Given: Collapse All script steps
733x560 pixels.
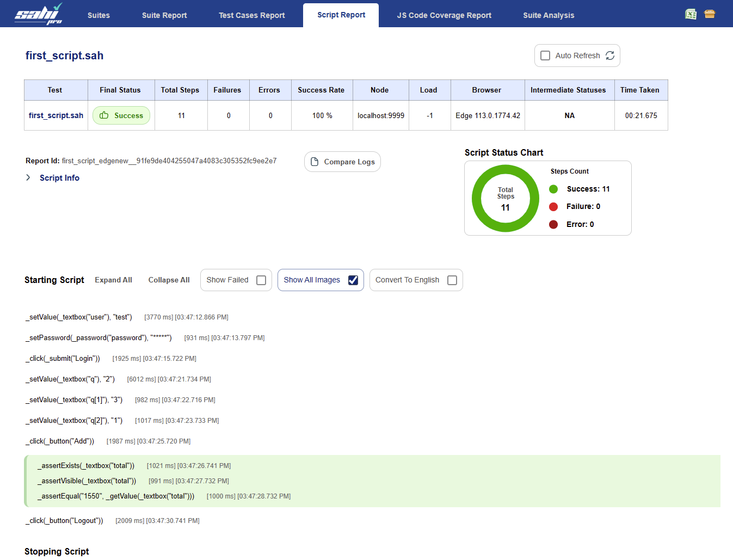Looking at the screenshot, I should pos(169,280).
